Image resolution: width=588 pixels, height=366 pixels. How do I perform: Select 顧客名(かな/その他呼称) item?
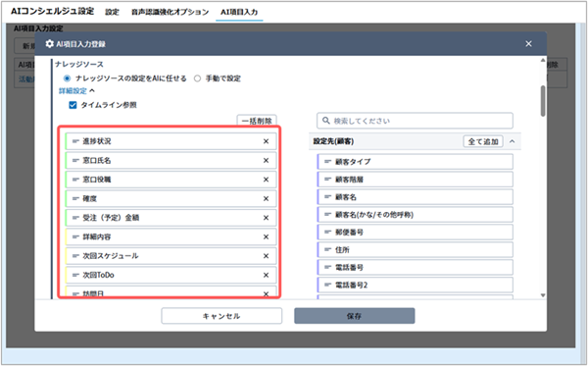tap(416, 214)
